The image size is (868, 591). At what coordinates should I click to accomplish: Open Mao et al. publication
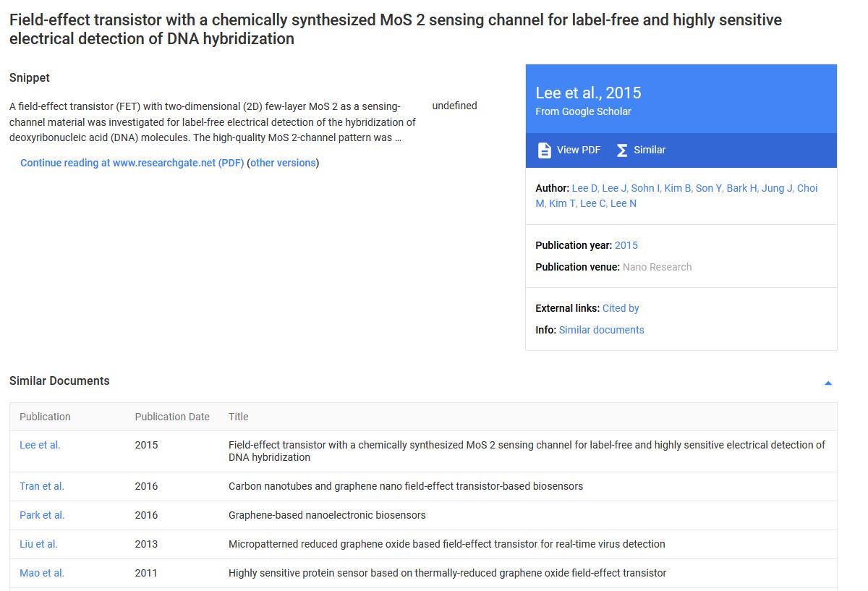[42, 573]
